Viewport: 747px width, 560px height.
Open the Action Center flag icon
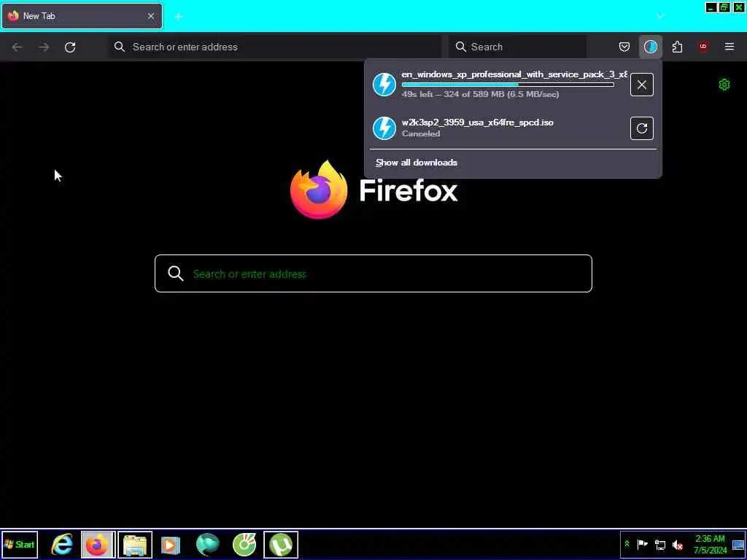(642, 544)
